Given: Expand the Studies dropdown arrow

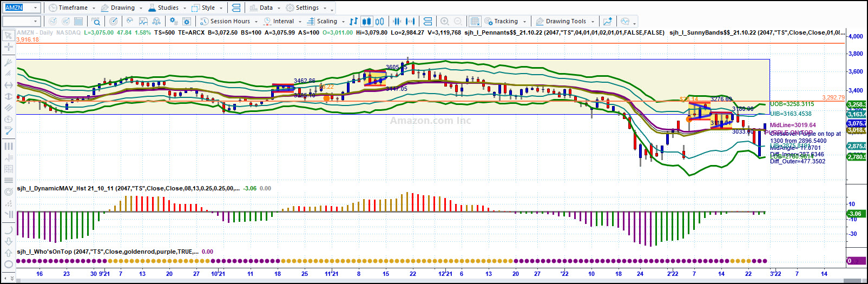Looking at the screenshot, I should pyautogui.click(x=185, y=8).
